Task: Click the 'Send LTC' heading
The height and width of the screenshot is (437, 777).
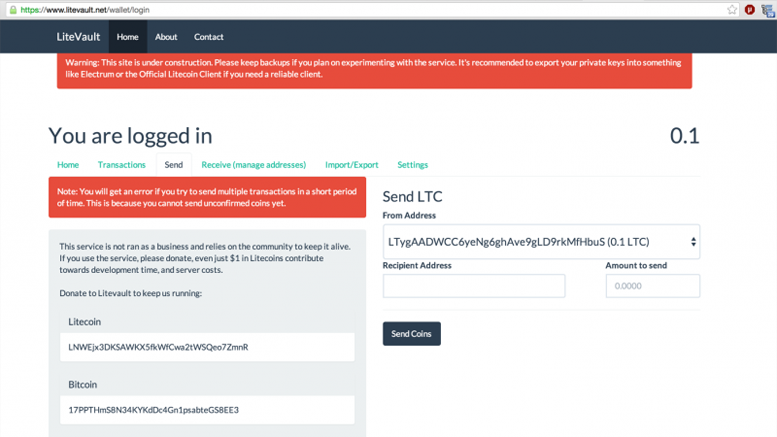Action: [412, 197]
